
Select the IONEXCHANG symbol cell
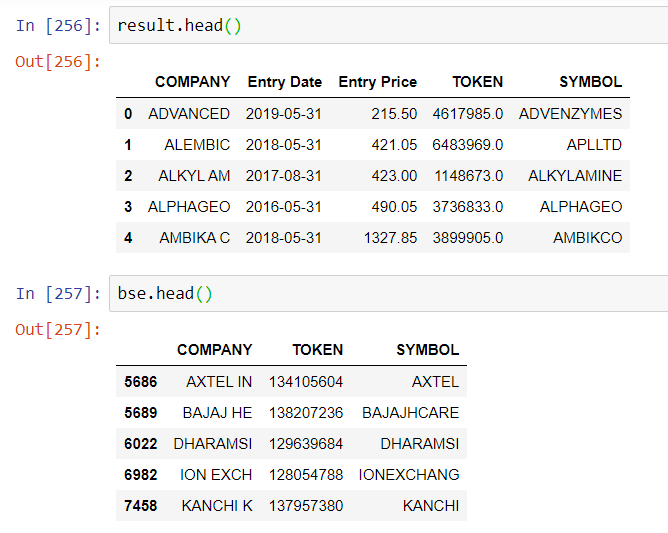point(409,475)
